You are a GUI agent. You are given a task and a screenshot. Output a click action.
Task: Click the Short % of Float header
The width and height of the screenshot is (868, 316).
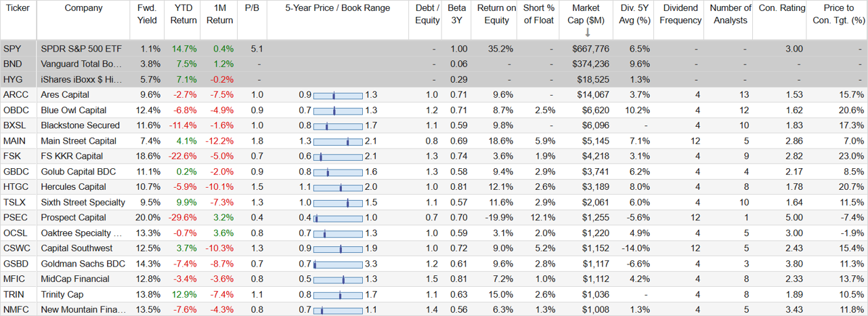[x=539, y=14]
